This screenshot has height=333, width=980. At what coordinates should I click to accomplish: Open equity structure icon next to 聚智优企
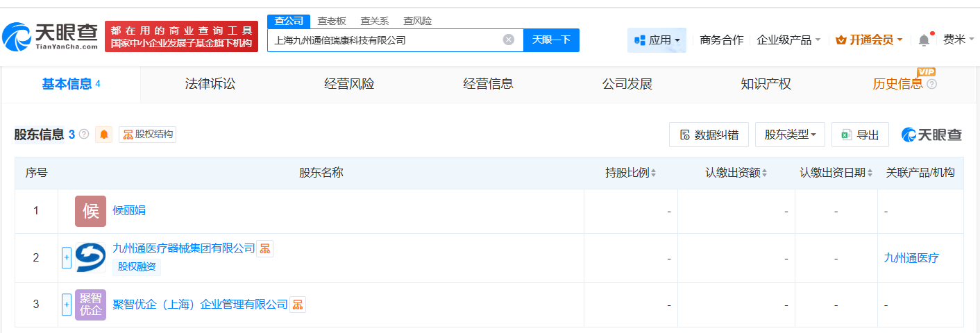point(297,304)
